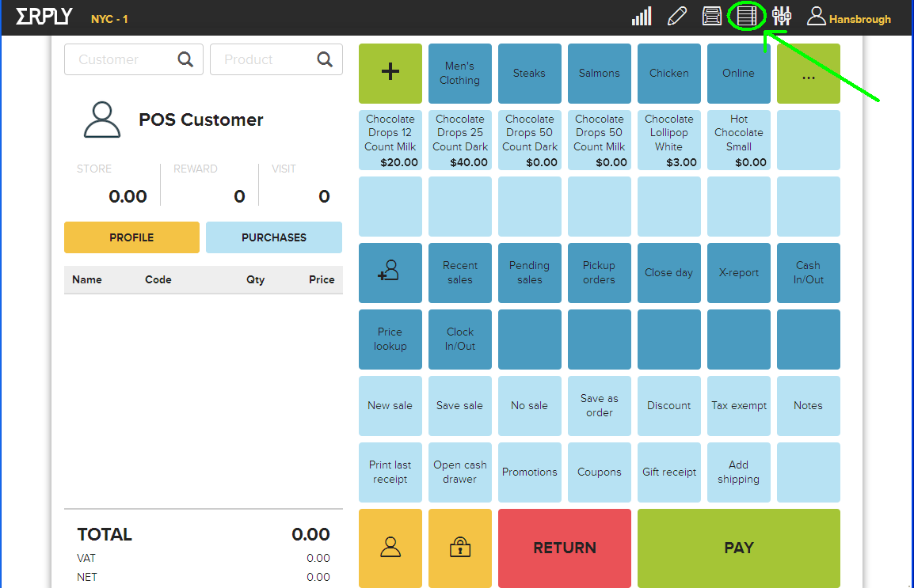The image size is (914, 588).
Task: Start a New sale
Action: pos(390,406)
